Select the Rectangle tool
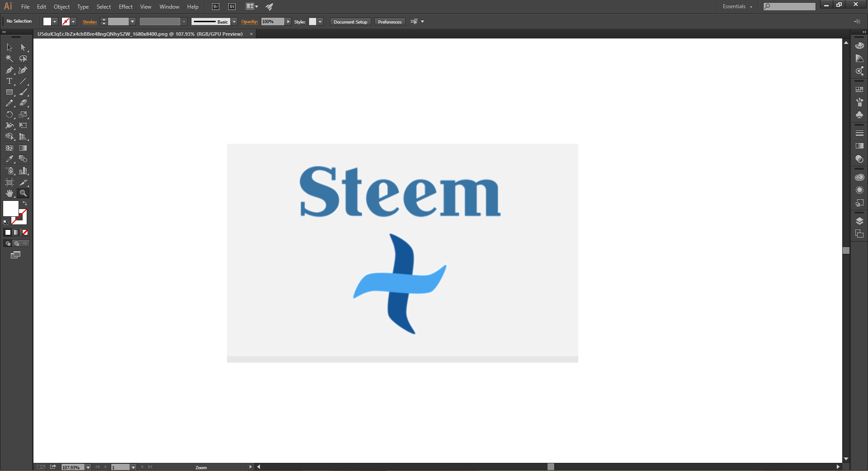The width and height of the screenshot is (868, 471). point(9,92)
